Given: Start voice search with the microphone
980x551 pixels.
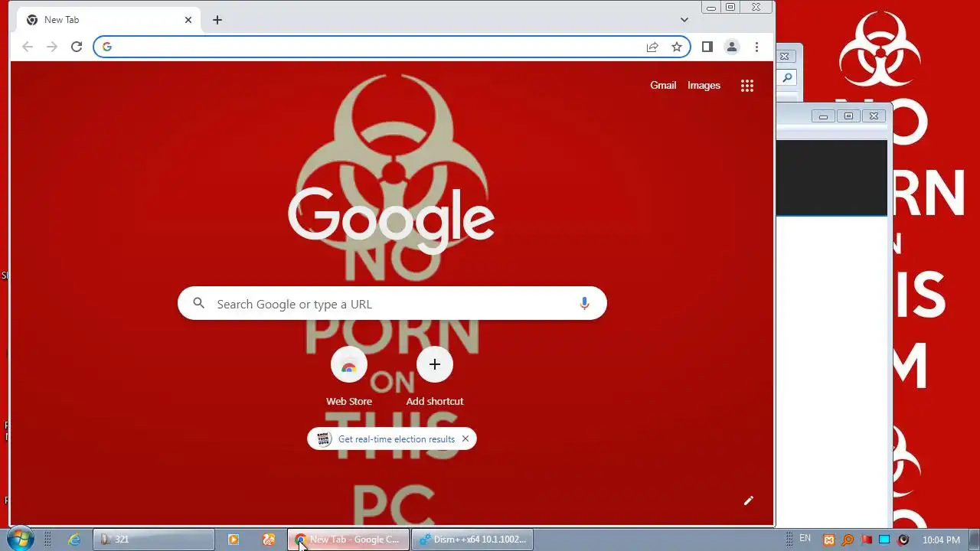Looking at the screenshot, I should 584,304.
